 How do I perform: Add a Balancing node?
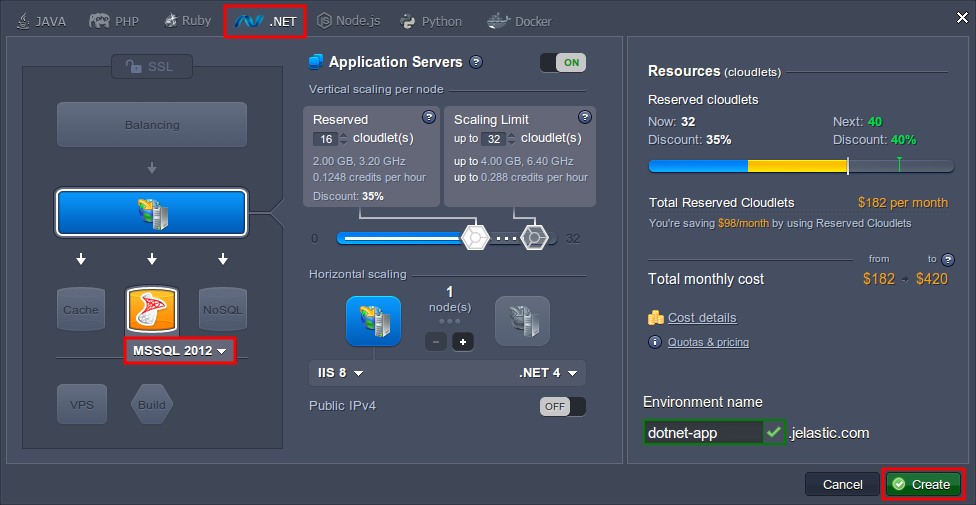tap(152, 125)
